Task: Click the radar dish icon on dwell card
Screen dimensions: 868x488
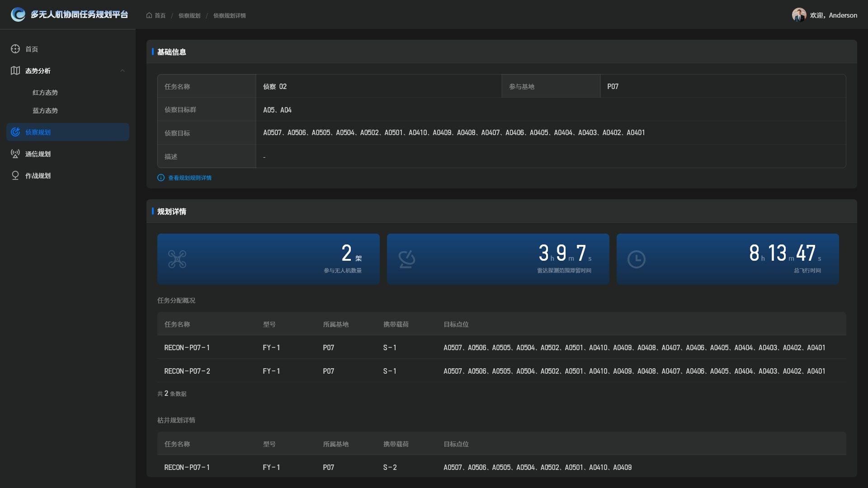Action: [x=406, y=259]
